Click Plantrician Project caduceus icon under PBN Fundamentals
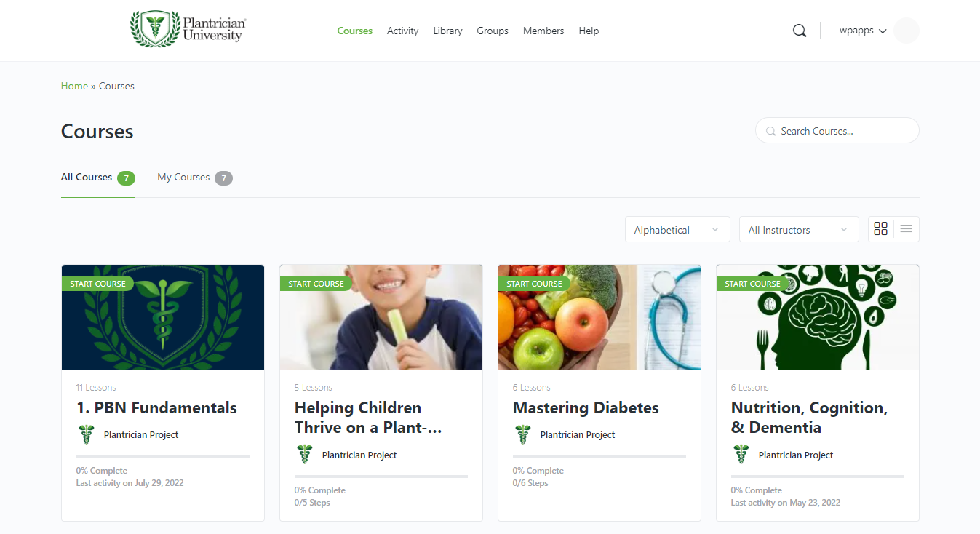This screenshot has height=534, width=980. [x=87, y=434]
